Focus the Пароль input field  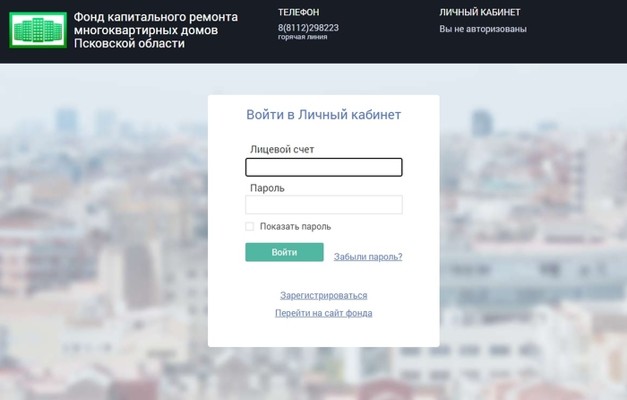pos(323,204)
